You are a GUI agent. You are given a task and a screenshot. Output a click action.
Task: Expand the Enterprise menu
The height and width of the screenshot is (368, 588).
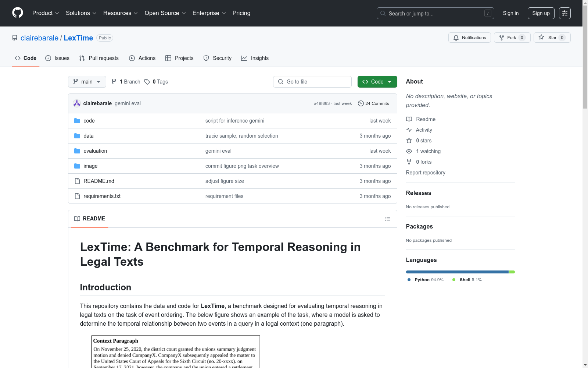tap(209, 13)
